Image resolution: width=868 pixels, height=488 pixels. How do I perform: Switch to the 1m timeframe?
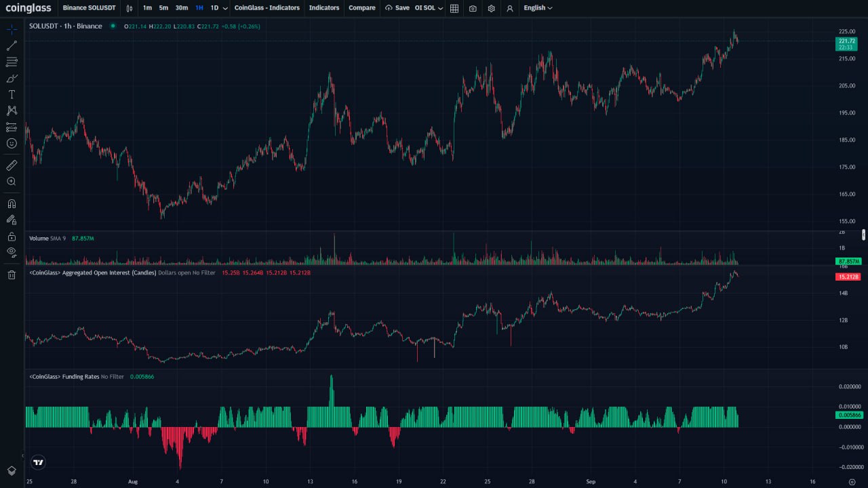pyautogui.click(x=147, y=8)
